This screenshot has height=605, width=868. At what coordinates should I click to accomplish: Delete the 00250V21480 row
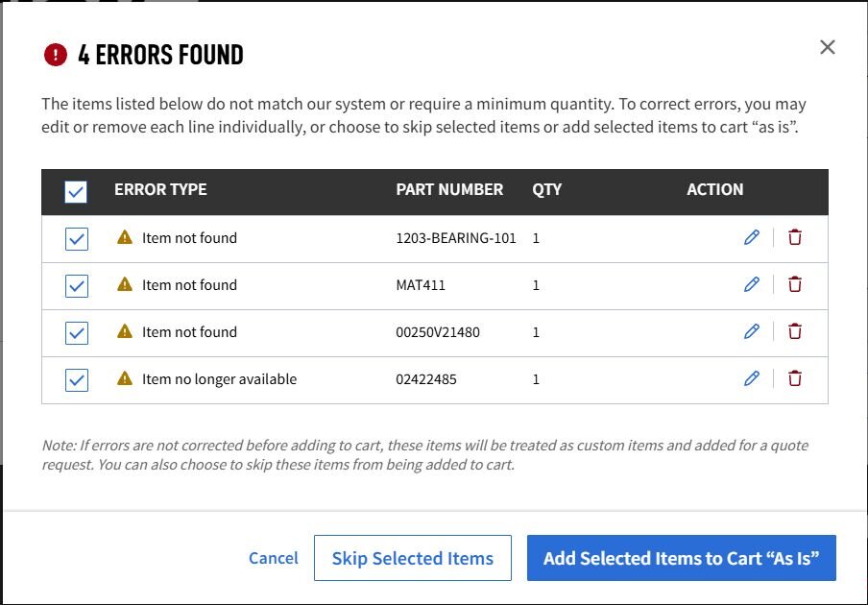coord(794,331)
